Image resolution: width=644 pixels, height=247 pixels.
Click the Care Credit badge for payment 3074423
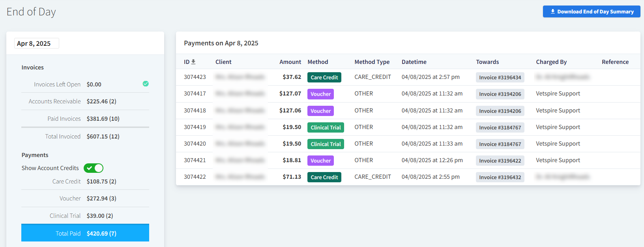click(x=324, y=78)
